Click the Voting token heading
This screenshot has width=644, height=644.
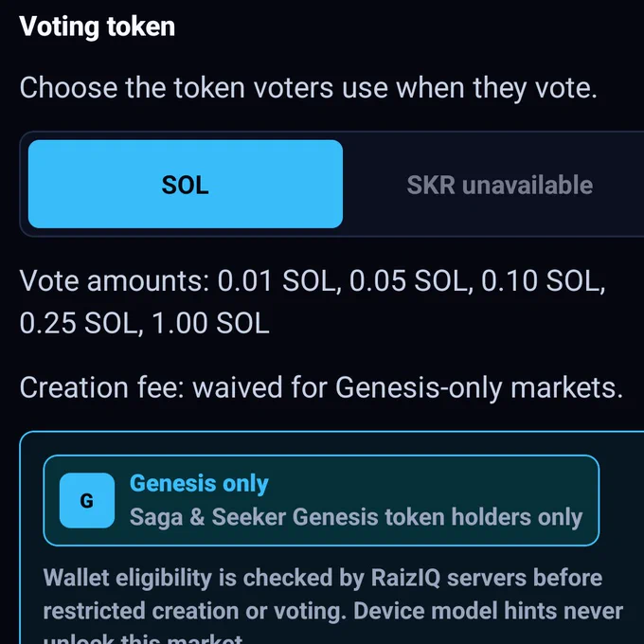click(98, 27)
